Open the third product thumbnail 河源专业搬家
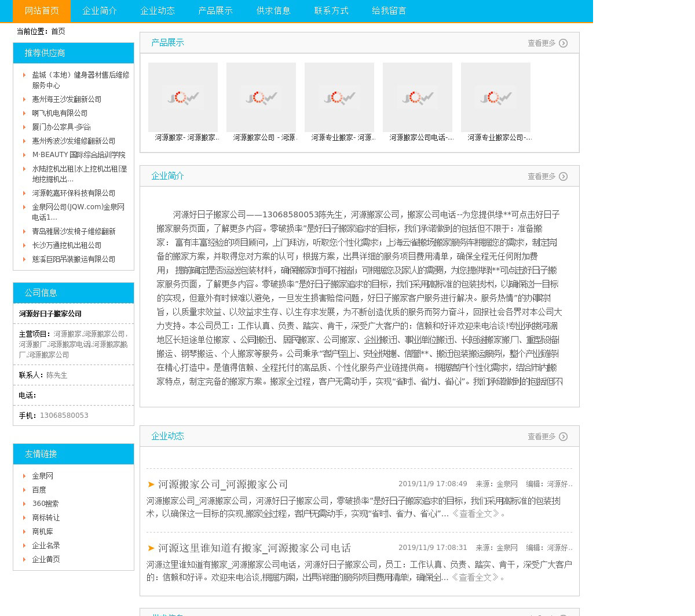Viewport: 695px width, 616px height. (x=339, y=97)
